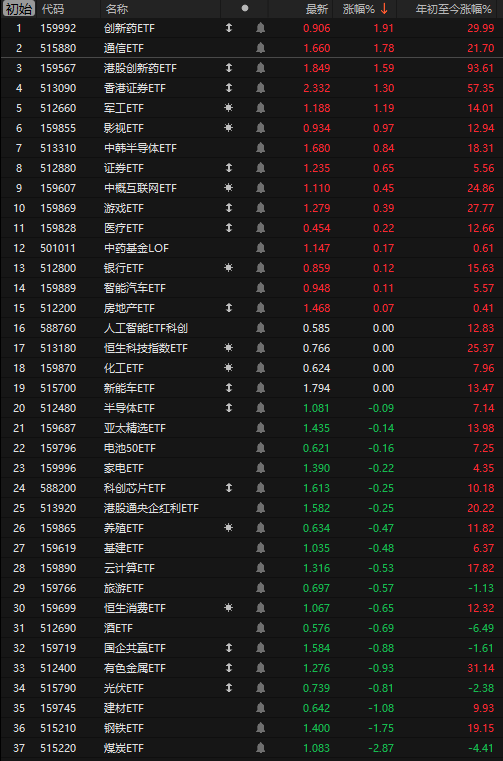Toggle the alert bell for 通信ETF
This screenshot has width=503, height=761.
(x=260, y=48)
